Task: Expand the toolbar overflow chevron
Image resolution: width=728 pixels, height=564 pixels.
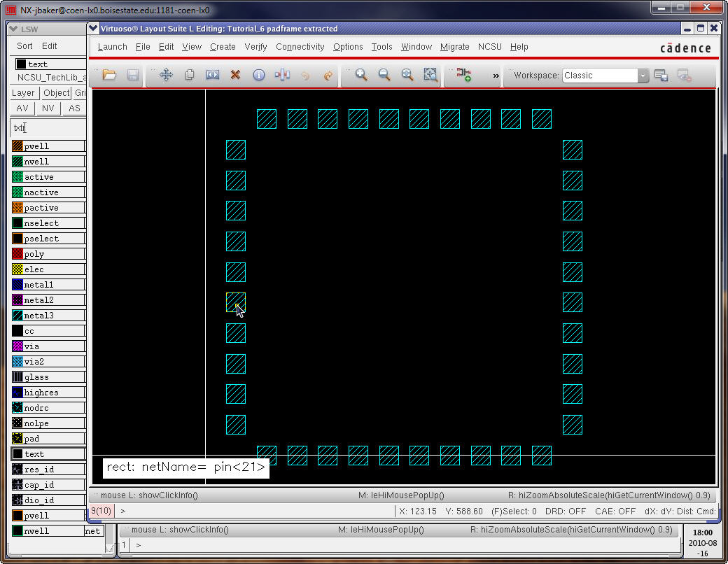Action: click(x=496, y=76)
